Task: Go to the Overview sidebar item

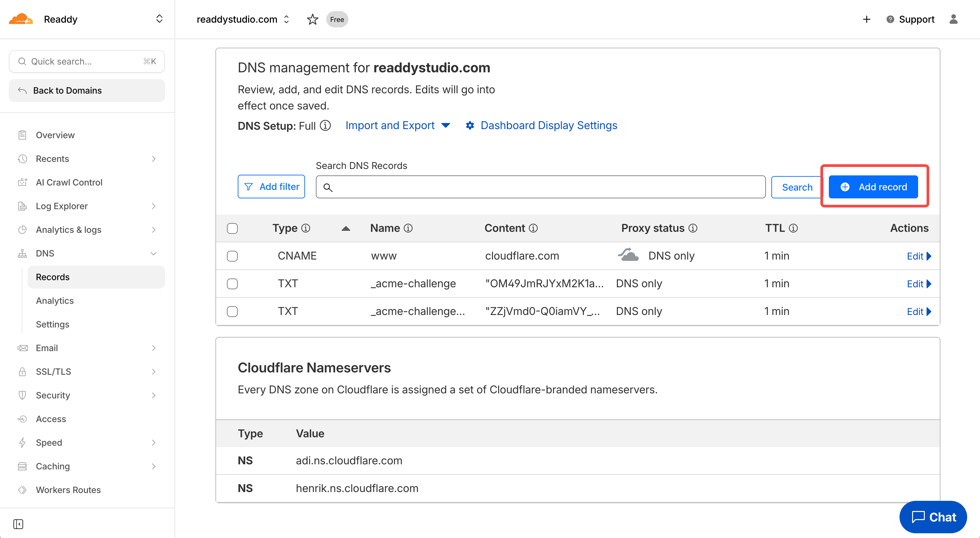Action: click(55, 135)
